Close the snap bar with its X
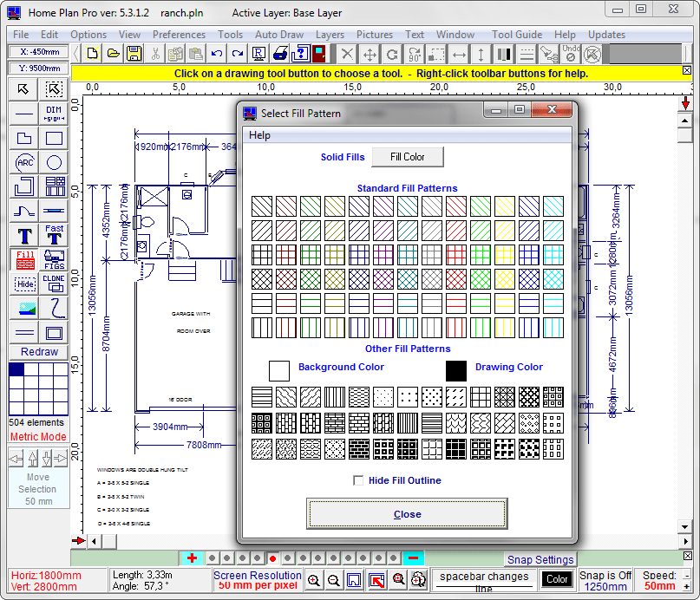The image size is (700, 600). tap(688, 556)
